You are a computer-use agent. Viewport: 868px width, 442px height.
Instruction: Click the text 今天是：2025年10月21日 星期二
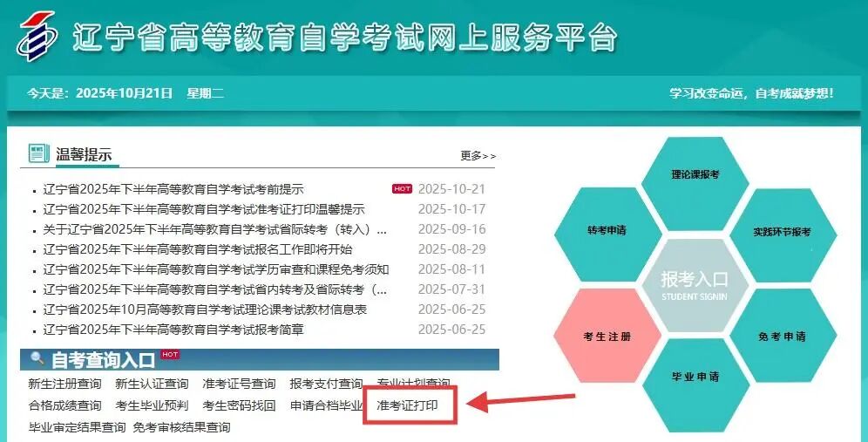tap(125, 93)
